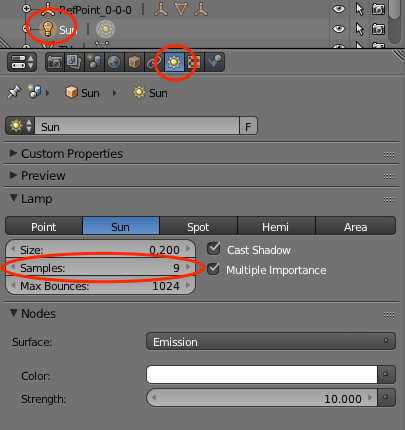This screenshot has width=405, height=430.
Task: Open the Object properties cube tab
Action: (x=134, y=62)
